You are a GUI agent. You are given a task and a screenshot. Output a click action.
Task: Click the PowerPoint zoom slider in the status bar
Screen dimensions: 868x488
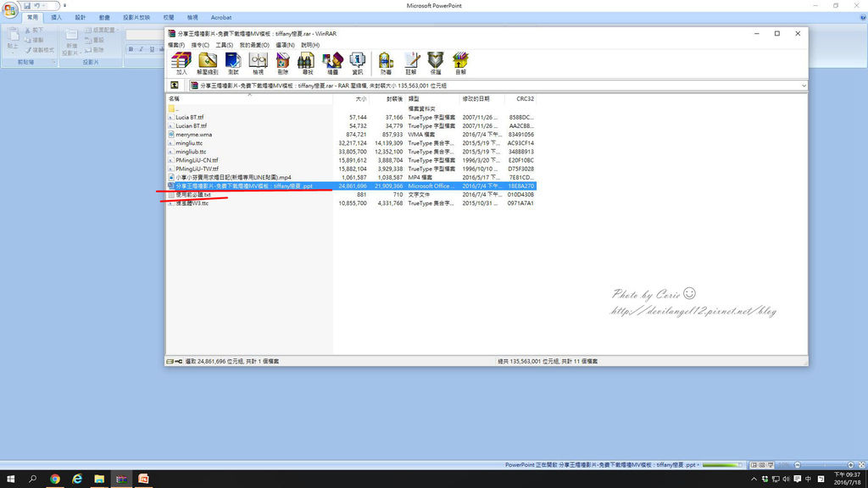coord(824,465)
